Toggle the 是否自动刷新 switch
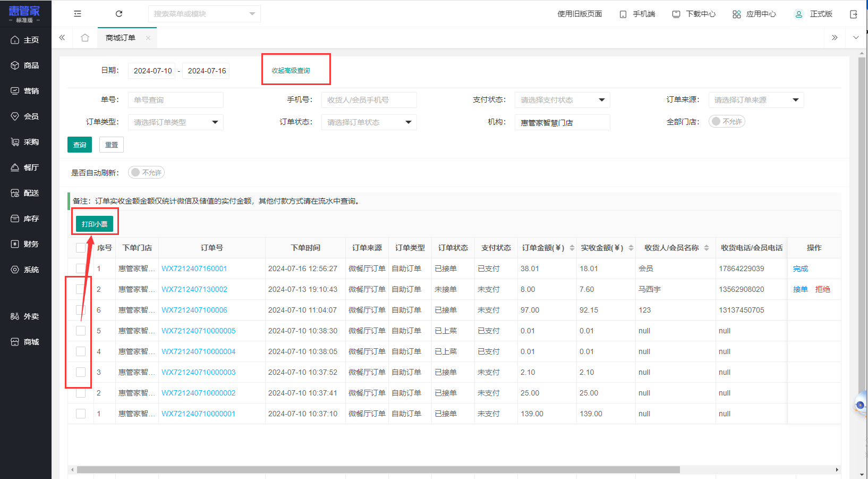The width and height of the screenshot is (868, 479). tap(146, 173)
